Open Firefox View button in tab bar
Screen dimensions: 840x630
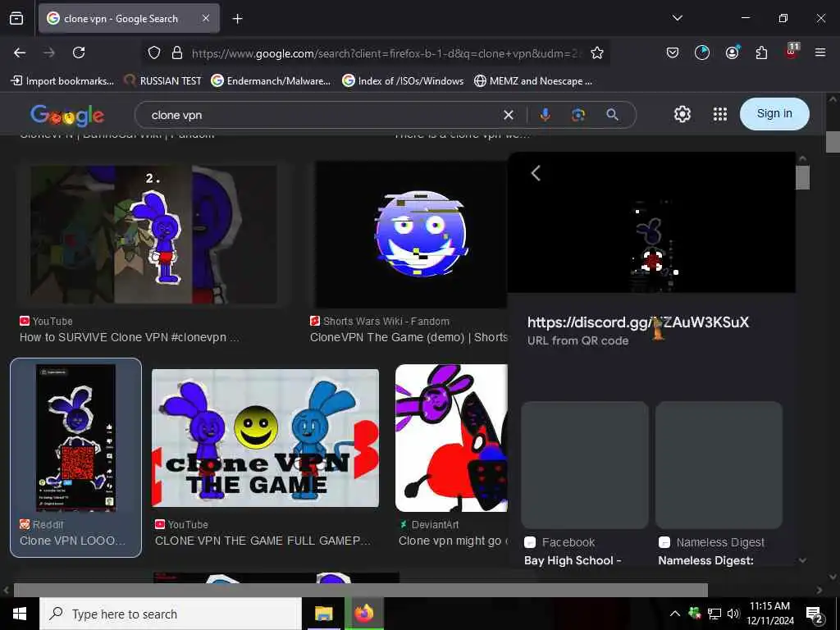16,19
